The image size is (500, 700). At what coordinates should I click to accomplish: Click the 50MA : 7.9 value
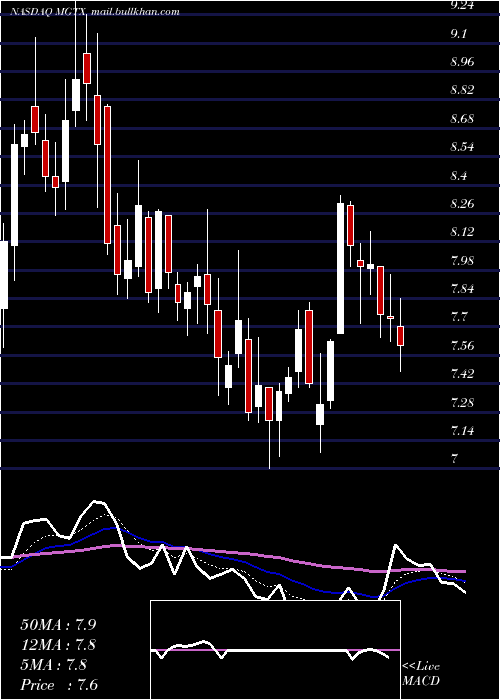click(58, 625)
